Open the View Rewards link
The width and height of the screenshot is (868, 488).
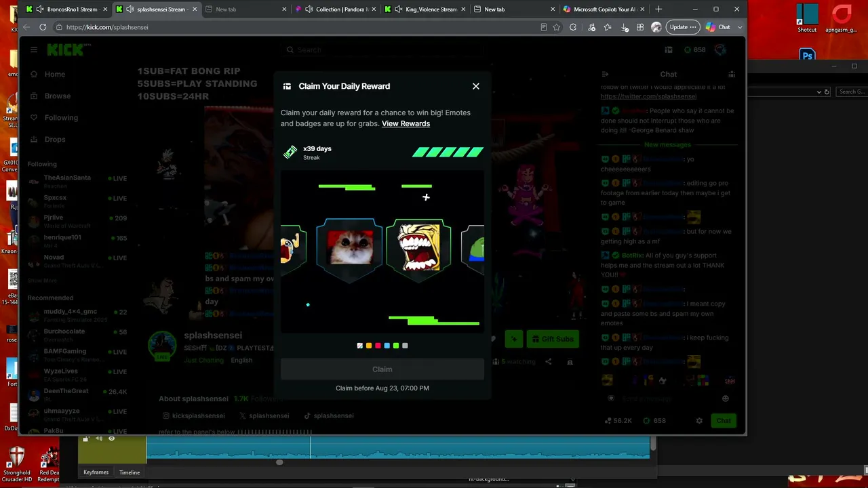(406, 123)
